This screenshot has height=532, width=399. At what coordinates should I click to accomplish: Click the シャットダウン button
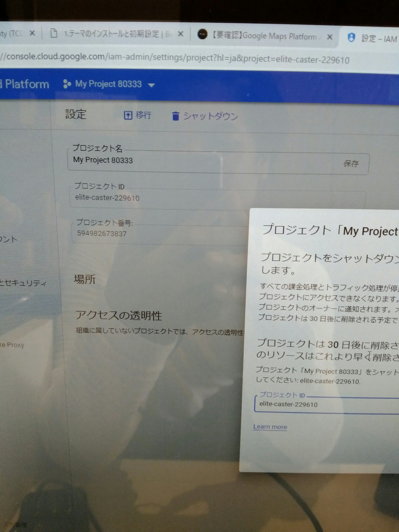click(x=205, y=116)
